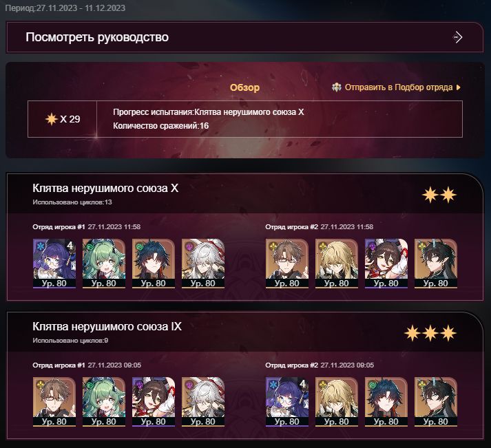Select dark blue-haired character in floor X team 1
The image size is (491, 448).
tap(153, 264)
